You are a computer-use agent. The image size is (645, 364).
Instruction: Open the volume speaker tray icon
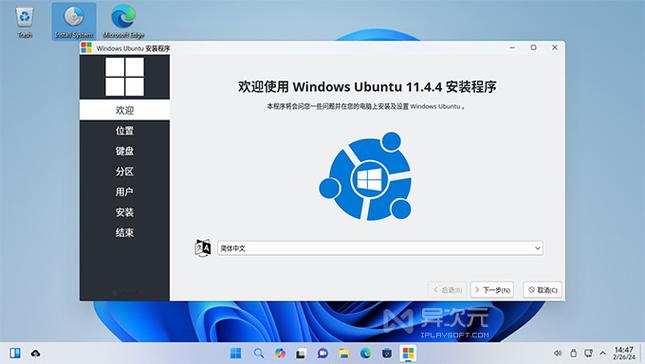(557, 353)
